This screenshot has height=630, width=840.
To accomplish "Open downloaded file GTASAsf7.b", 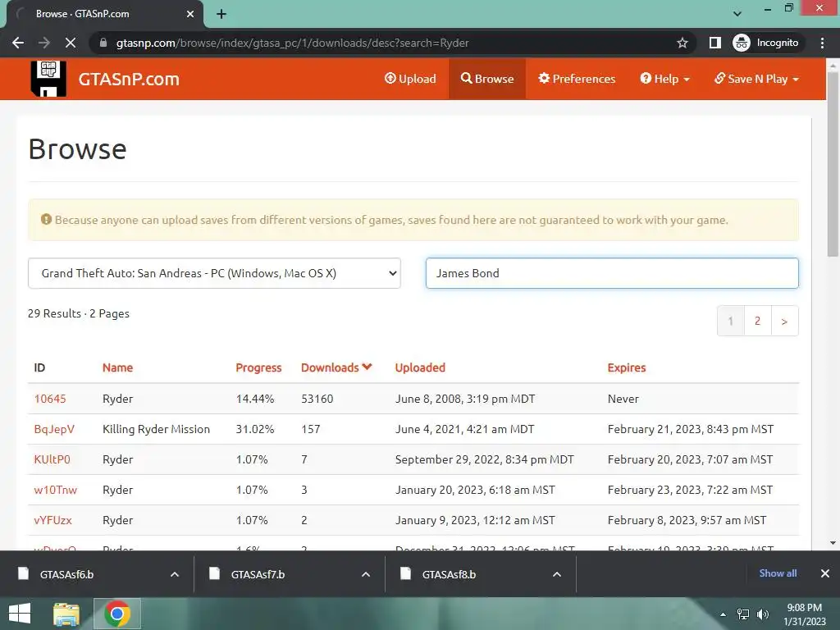I will [258, 574].
